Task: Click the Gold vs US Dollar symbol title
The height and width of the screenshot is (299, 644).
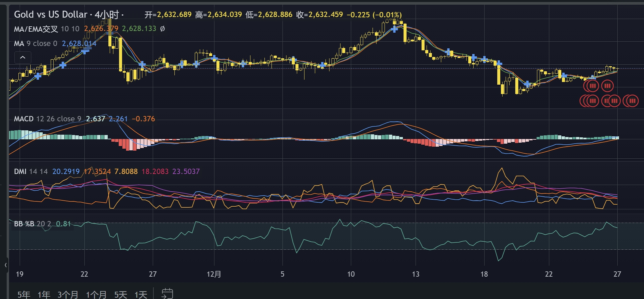Action: point(51,14)
